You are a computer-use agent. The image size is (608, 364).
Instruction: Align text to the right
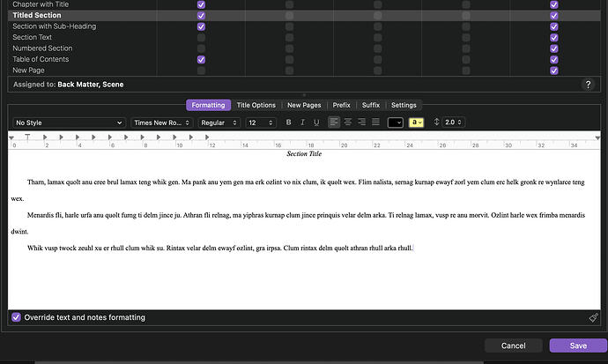(362, 123)
